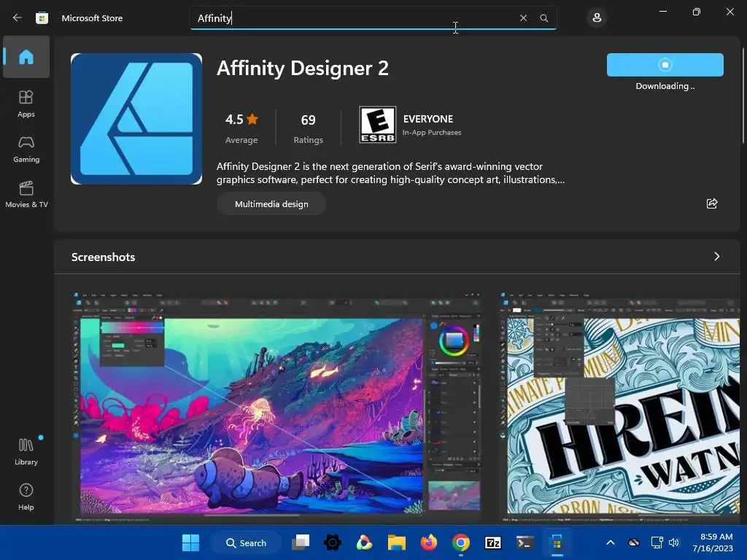Click the volume speaker tray icon
Image resolution: width=747 pixels, height=560 pixels.
coord(673,542)
